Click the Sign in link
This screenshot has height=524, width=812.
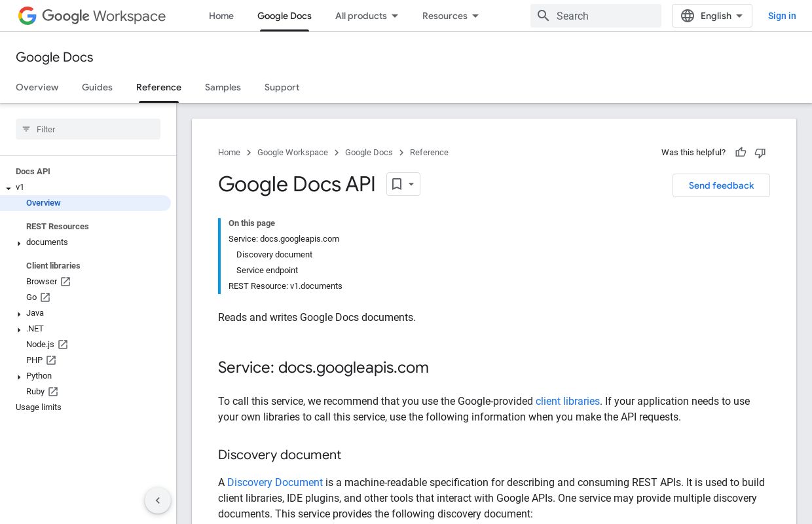(x=782, y=16)
